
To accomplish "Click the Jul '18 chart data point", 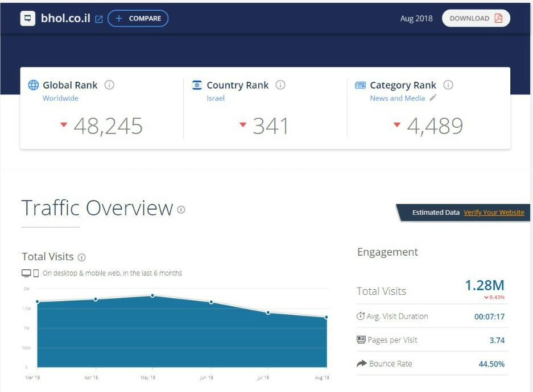I will [268, 312].
